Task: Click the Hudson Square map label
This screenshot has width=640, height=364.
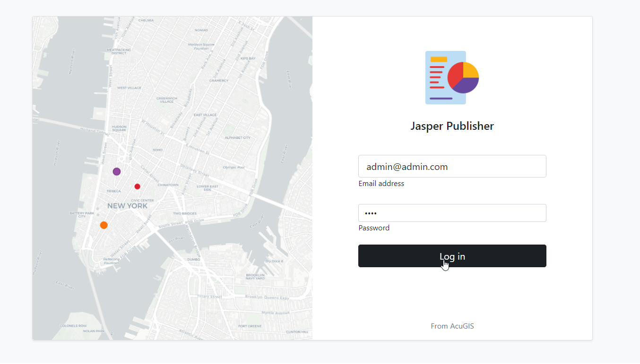Action: [119, 128]
